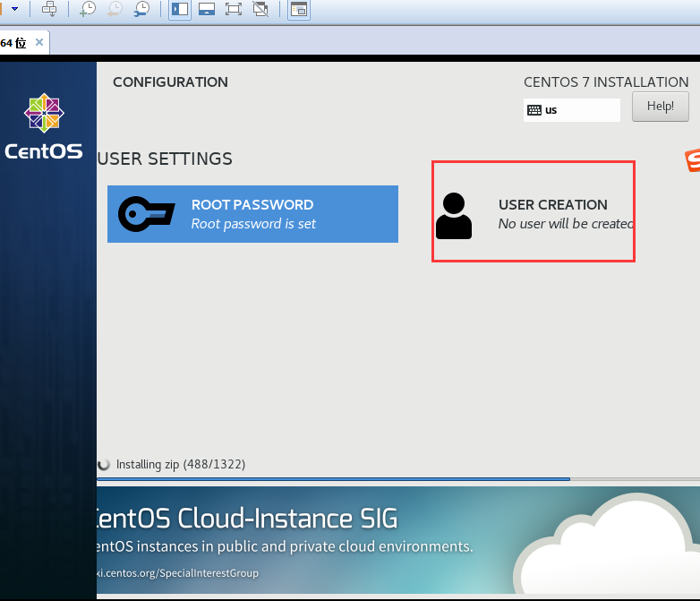Image resolution: width=700 pixels, height=601 pixels.
Task: Click the USER SETTINGS heading
Action: [165, 159]
